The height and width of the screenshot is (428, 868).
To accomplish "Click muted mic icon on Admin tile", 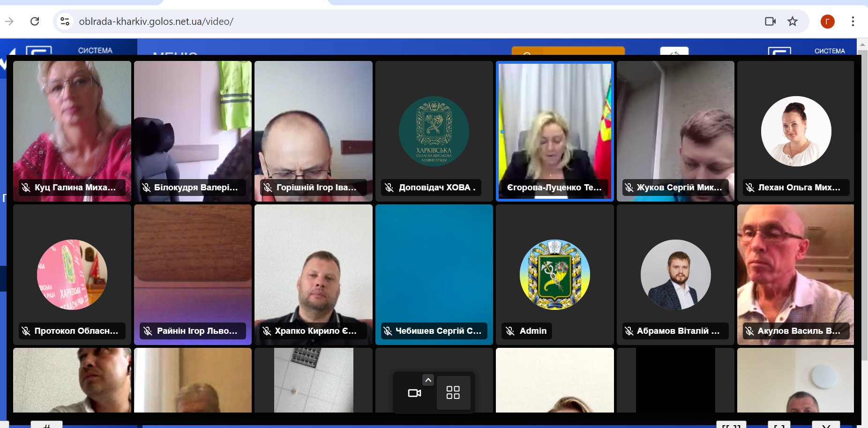I will [x=510, y=331].
